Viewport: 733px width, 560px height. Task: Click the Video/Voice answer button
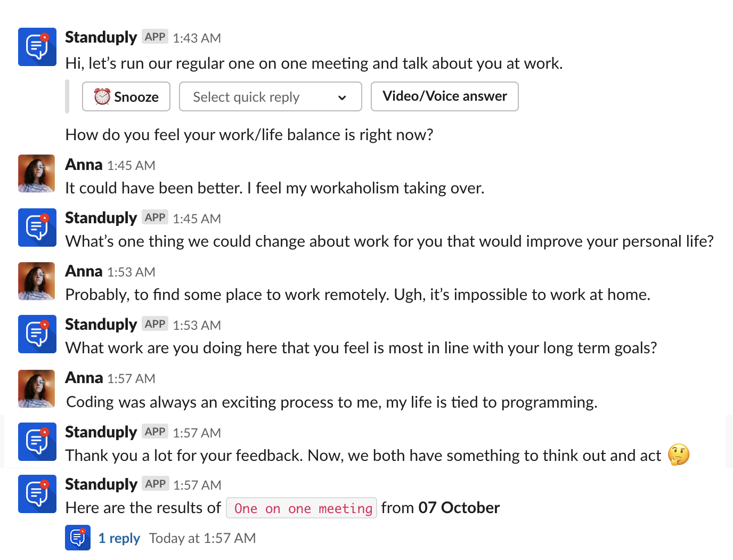tap(444, 96)
